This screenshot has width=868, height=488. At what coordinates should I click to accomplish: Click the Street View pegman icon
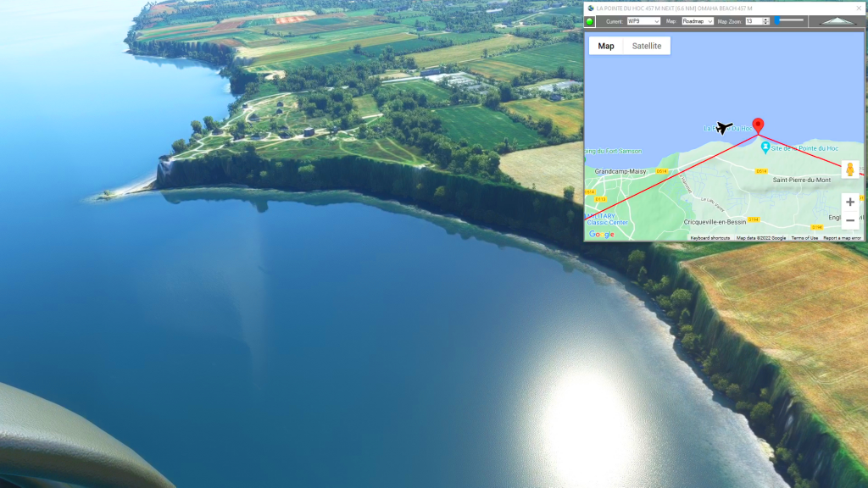click(849, 169)
